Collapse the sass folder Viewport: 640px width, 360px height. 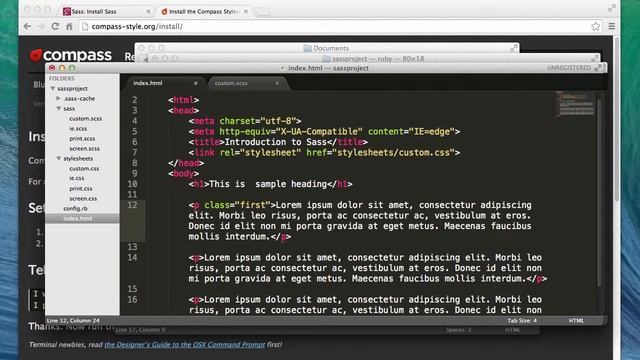coord(59,108)
